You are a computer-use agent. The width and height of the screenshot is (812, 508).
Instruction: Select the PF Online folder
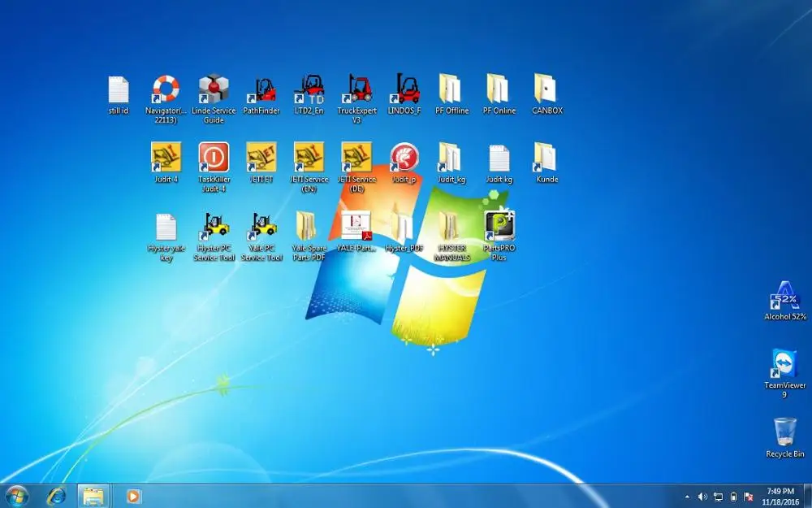(497, 89)
